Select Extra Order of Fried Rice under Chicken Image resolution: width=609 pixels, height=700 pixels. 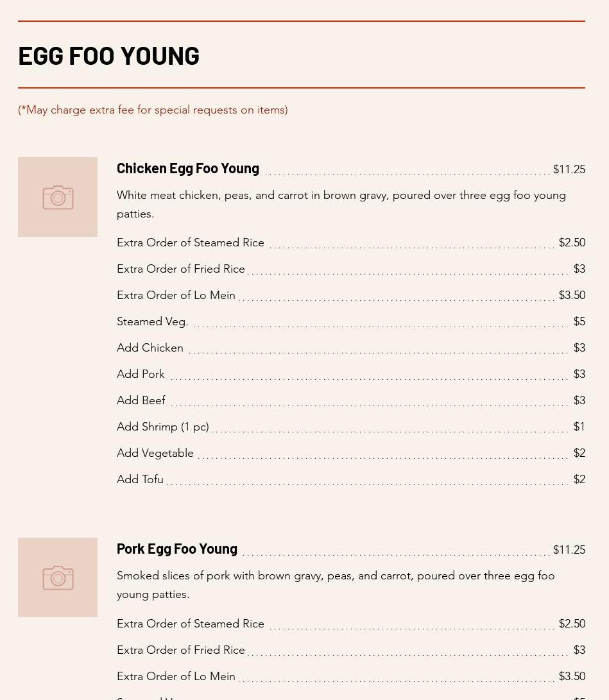[x=181, y=269]
